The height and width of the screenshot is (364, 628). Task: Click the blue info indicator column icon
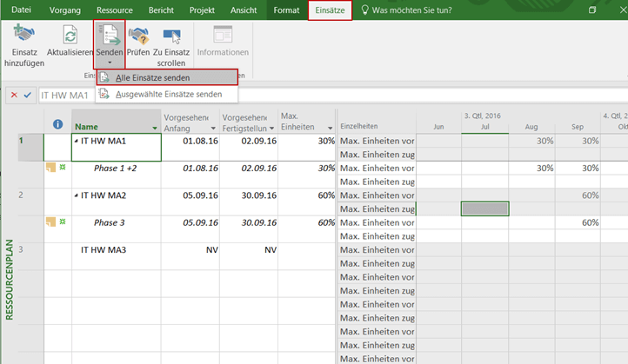57,125
